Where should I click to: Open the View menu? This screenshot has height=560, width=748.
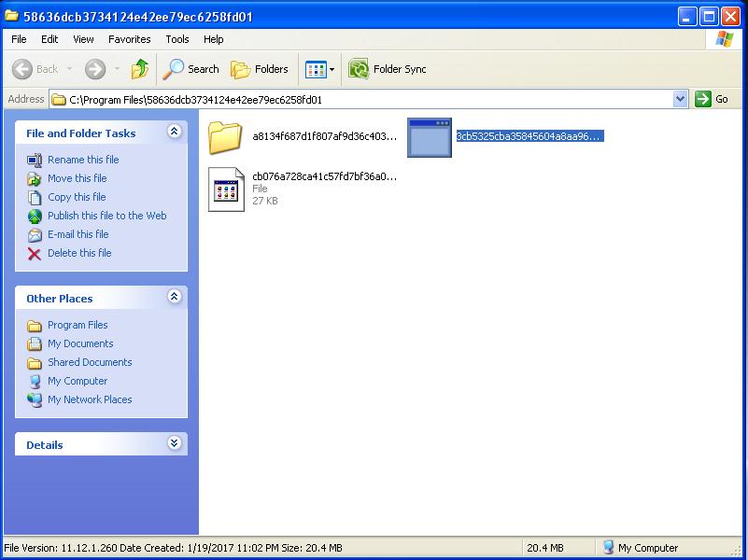click(x=83, y=39)
